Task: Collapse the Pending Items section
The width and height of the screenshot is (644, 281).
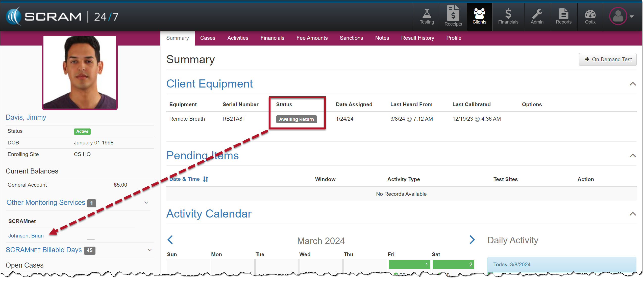Action: click(x=632, y=156)
